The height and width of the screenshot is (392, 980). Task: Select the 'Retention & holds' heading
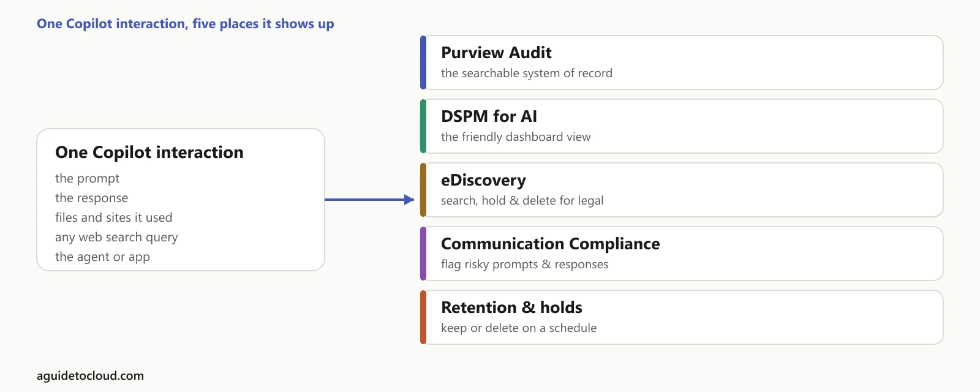click(511, 307)
